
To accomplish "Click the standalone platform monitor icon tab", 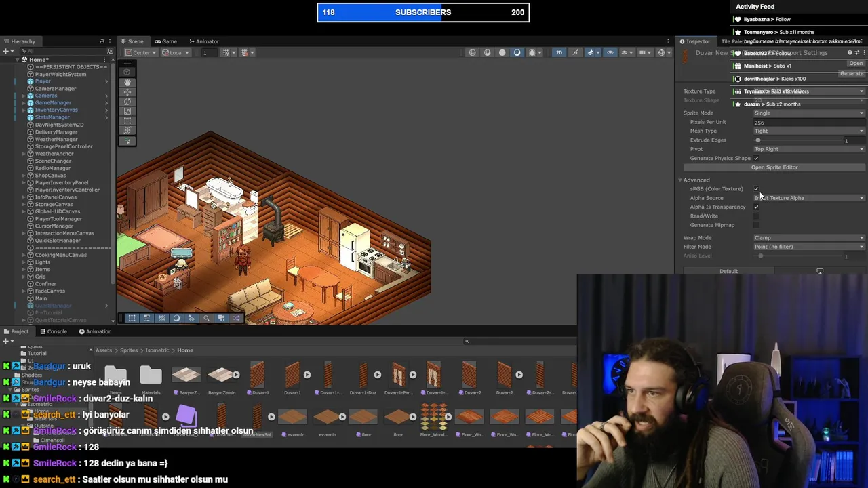I will (x=820, y=271).
